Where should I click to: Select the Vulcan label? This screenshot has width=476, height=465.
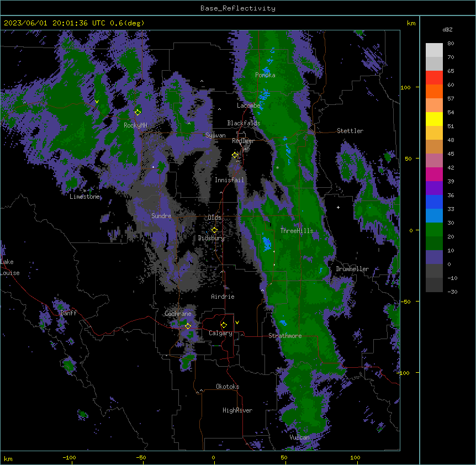(300, 437)
